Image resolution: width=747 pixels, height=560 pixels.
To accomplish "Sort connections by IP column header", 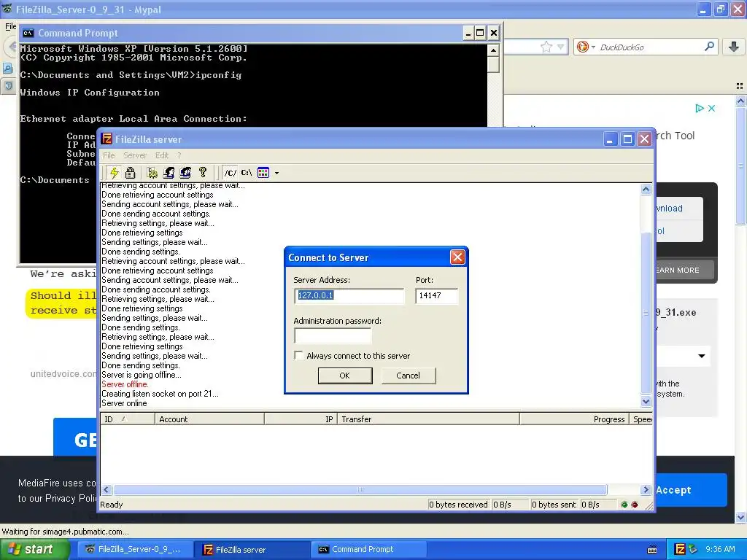I will [x=301, y=419].
